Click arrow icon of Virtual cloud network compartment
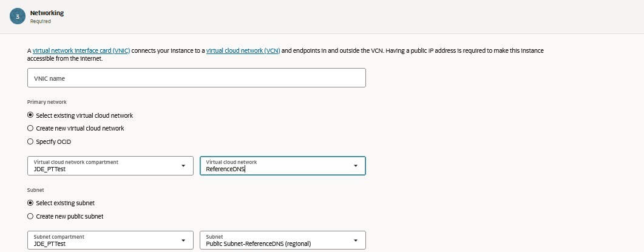Screen dimensions: 644x252 point(183,166)
